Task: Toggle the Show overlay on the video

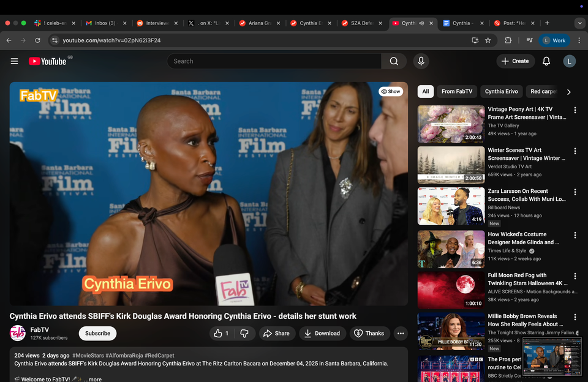Action: pos(391,91)
